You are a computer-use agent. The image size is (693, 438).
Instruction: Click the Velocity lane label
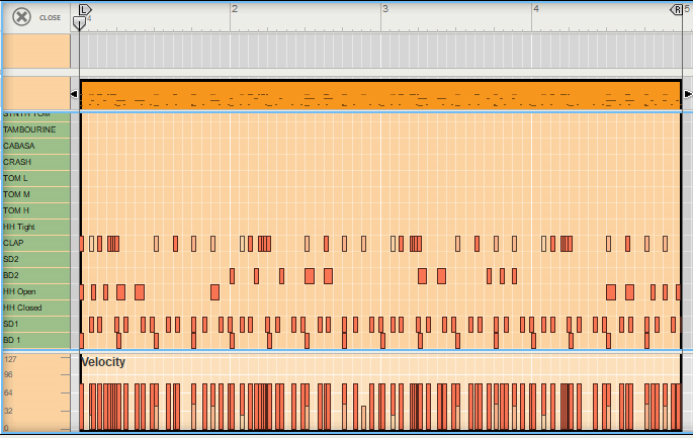[x=104, y=362]
